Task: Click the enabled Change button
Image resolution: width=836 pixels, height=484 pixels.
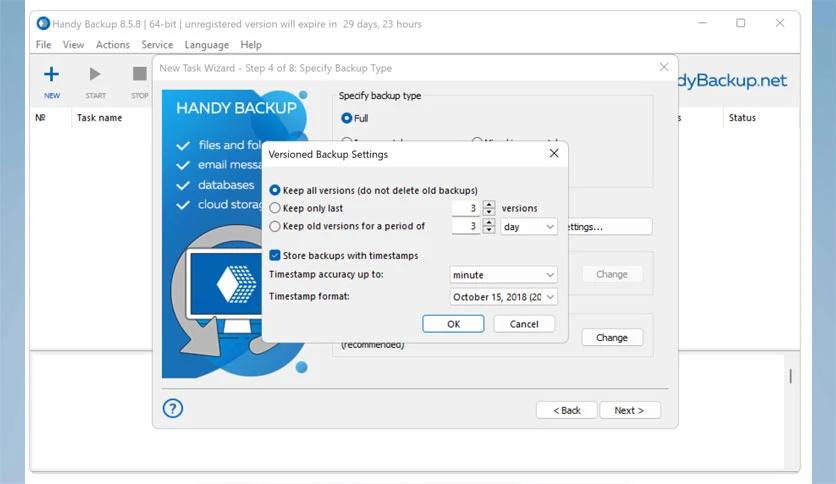Action: pos(612,337)
